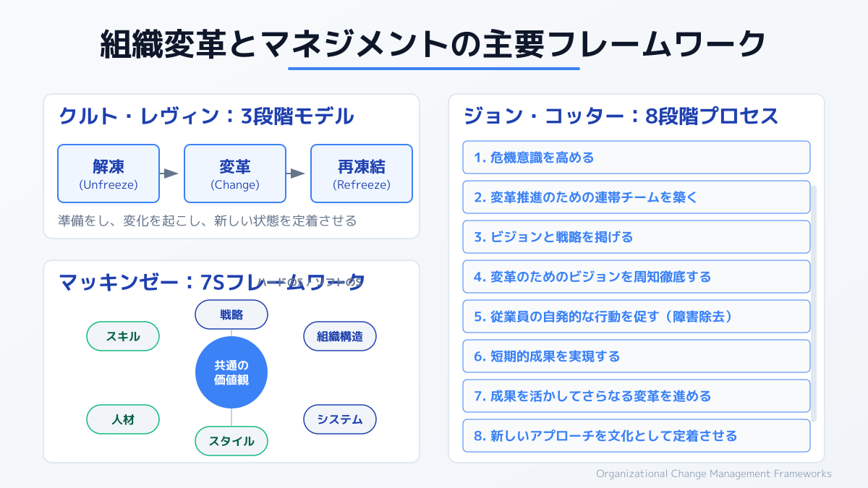This screenshot has width=868, height=488.
Task: Click the スキル pill in 7S diagram
Action: (x=123, y=336)
